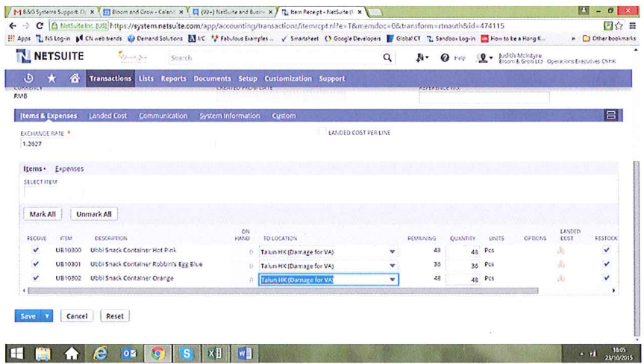Click Unmark All button
The image size is (644, 364).
pyautogui.click(x=93, y=214)
